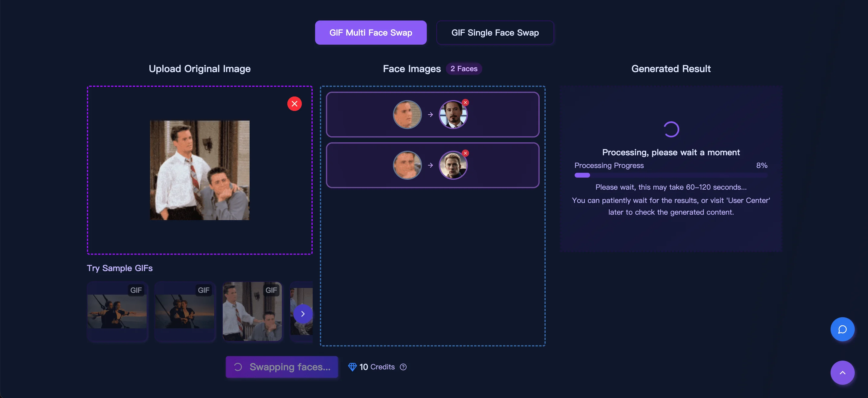Choose the third sample GIF with two men

pos(252,311)
